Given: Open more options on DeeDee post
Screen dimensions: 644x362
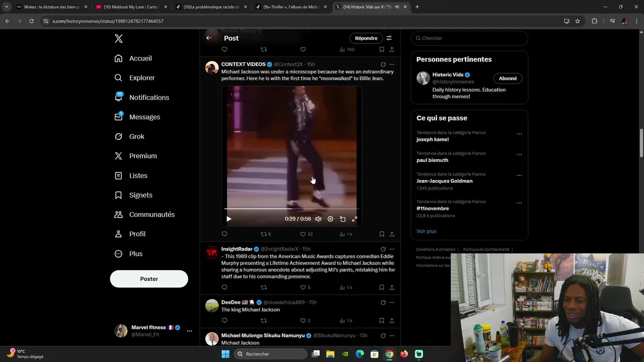Looking at the screenshot, I should (x=392, y=302).
